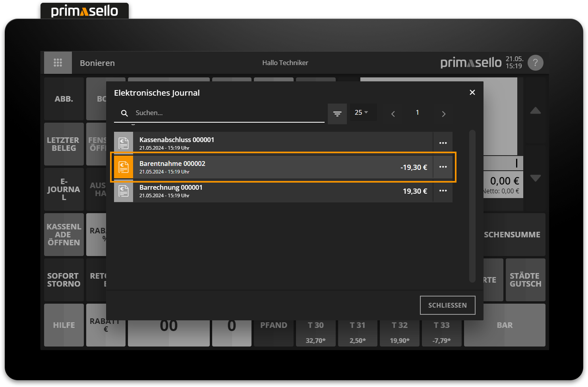
Task: Expand the 25 entries per page dropdown
Action: pyautogui.click(x=361, y=113)
